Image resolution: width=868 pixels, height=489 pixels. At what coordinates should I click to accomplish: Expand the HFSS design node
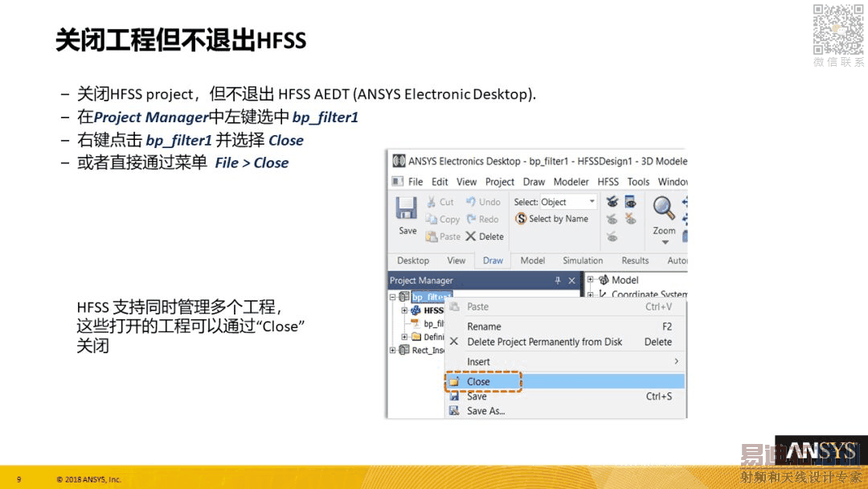pos(404,310)
